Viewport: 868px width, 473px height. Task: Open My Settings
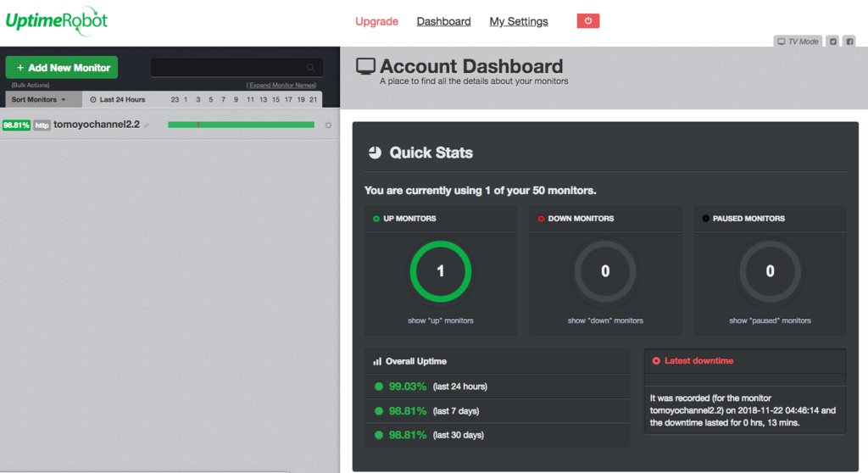tap(519, 21)
